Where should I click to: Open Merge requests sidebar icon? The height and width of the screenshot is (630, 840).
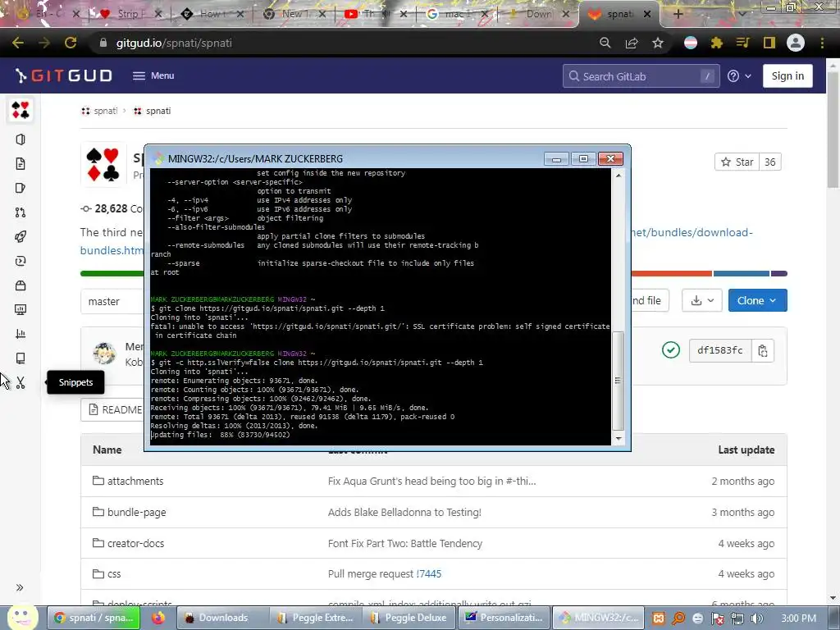(21, 212)
